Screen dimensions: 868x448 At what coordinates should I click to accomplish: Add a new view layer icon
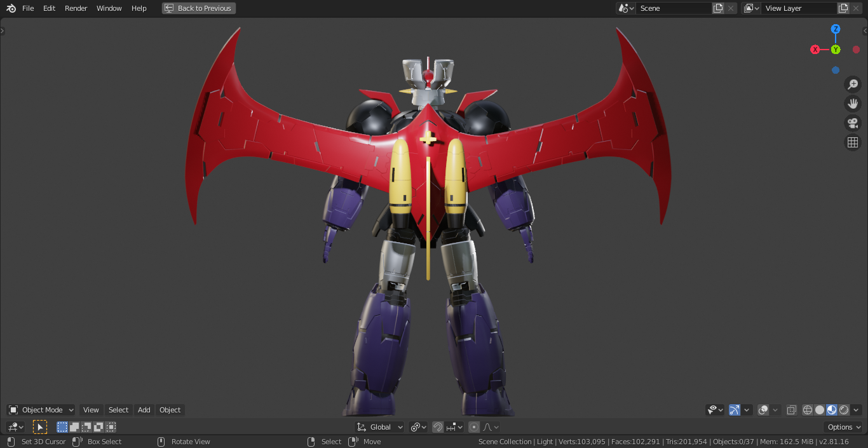(x=843, y=8)
